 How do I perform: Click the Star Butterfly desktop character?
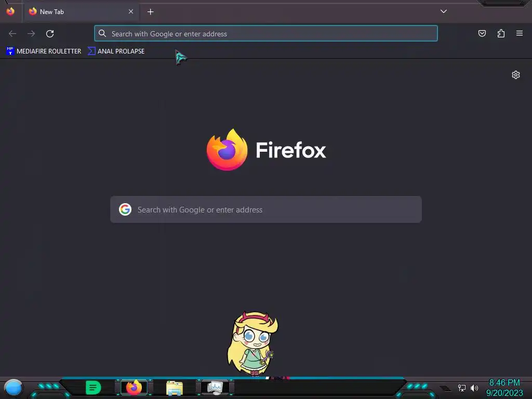tap(252, 343)
